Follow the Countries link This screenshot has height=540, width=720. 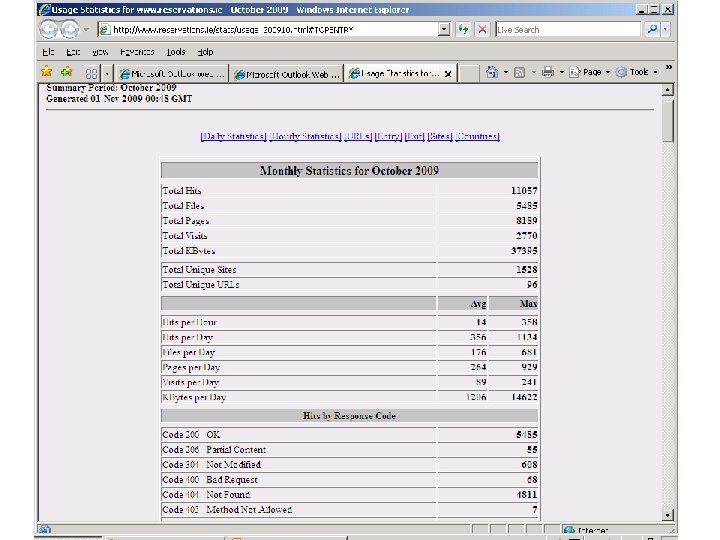pyautogui.click(x=478, y=136)
